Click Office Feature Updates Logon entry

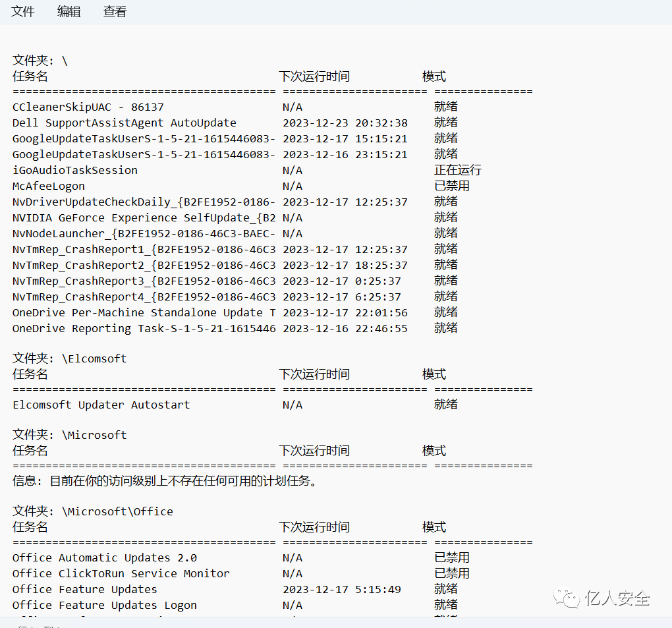click(x=105, y=606)
